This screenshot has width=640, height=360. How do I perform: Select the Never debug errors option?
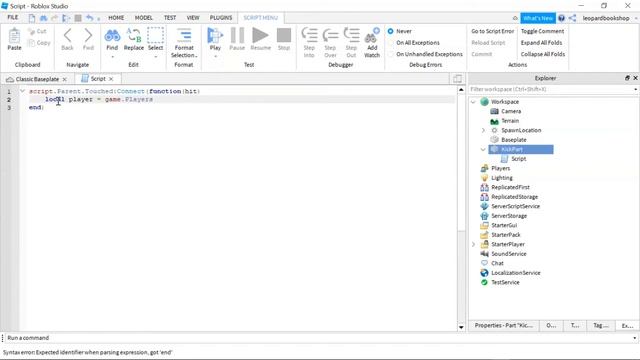click(391, 31)
